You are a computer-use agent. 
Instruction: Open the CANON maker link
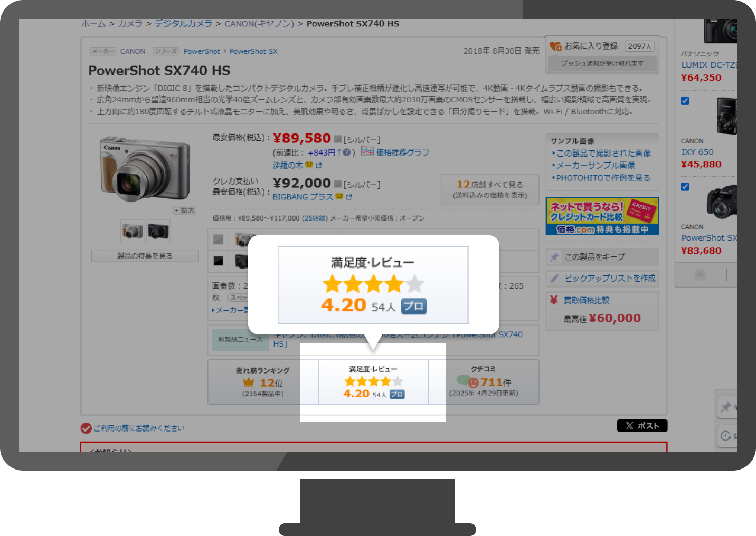click(x=133, y=51)
